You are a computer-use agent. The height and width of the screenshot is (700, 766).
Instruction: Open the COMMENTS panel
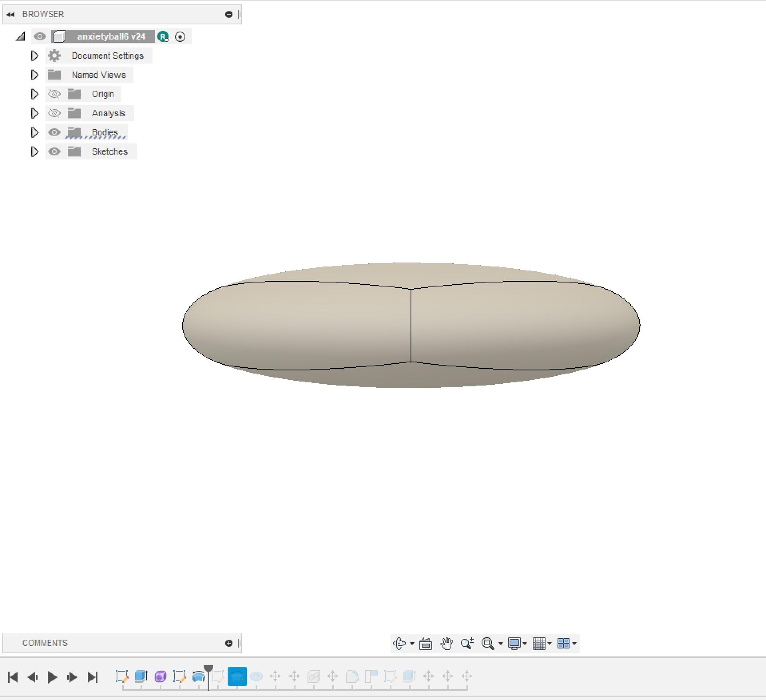point(45,643)
